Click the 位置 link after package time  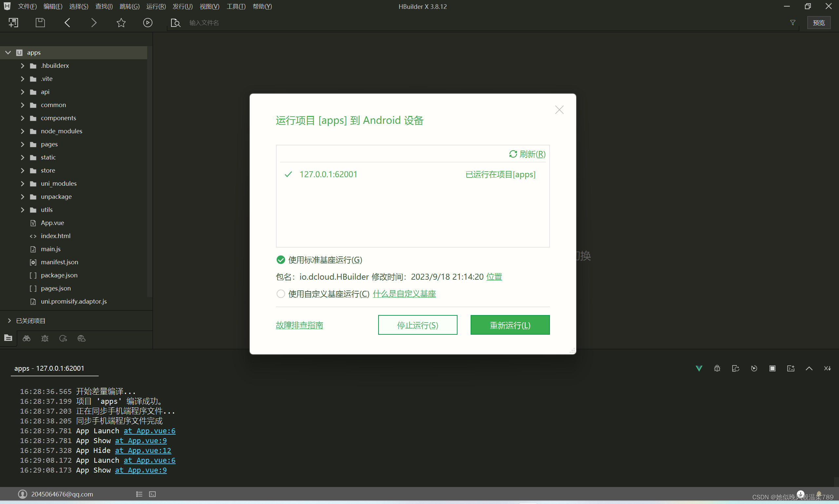coord(494,277)
